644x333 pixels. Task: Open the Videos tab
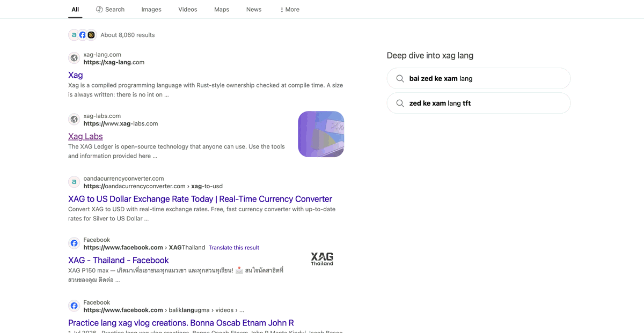click(x=188, y=9)
